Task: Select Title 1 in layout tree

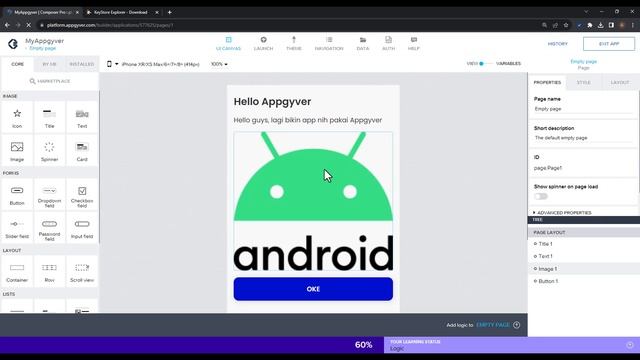Action: click(545, 244)
